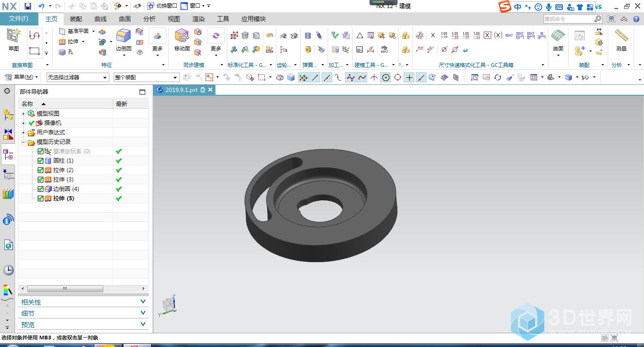The width and height of the screenshot is (644, 347).
Task: Click the add component assembly icon
Action: [x=579, y=50]
